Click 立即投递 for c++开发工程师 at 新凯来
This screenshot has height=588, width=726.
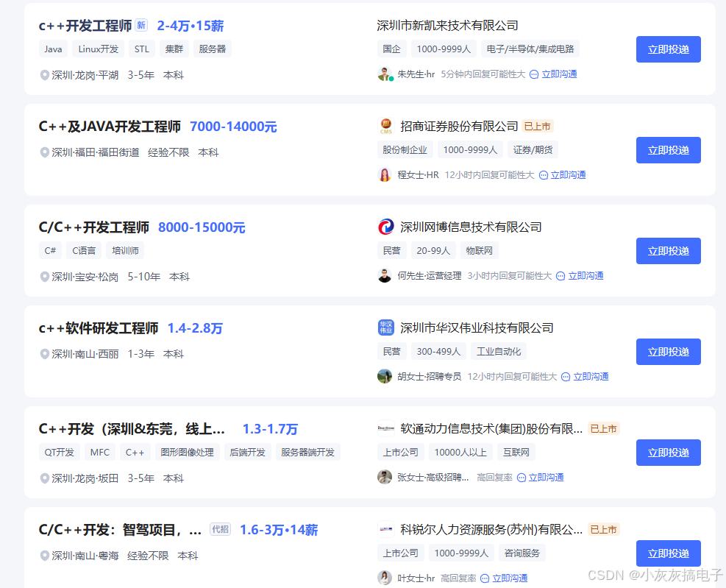668,49
